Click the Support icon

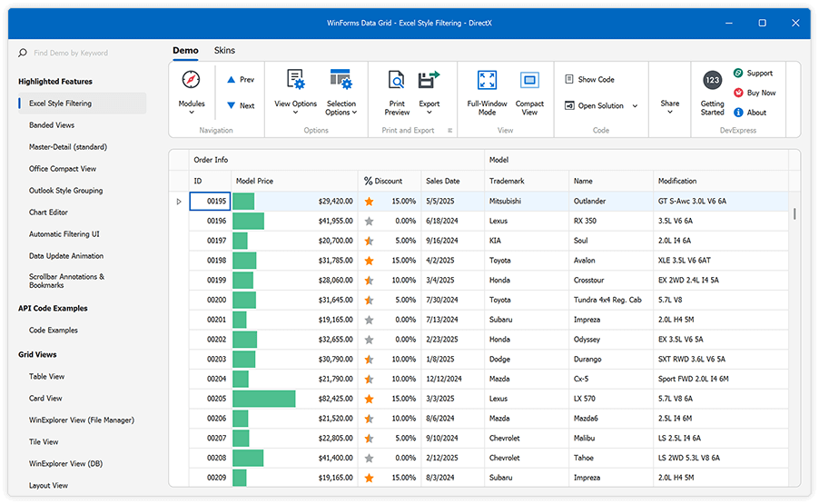(738, 73)
